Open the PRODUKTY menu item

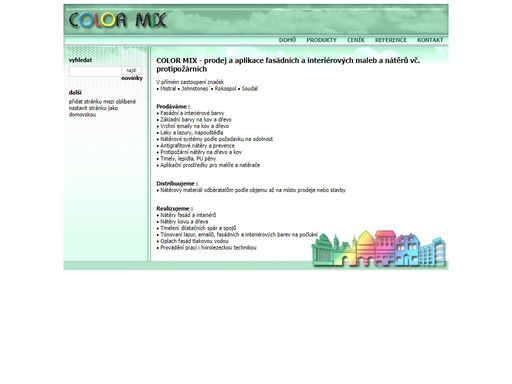click(321, 40)
